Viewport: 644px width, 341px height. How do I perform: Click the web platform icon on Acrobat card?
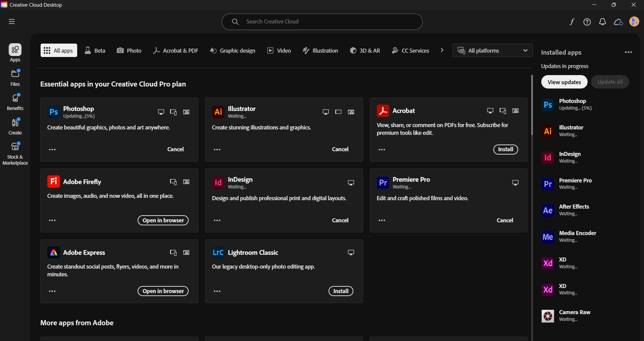coord(515,111)
